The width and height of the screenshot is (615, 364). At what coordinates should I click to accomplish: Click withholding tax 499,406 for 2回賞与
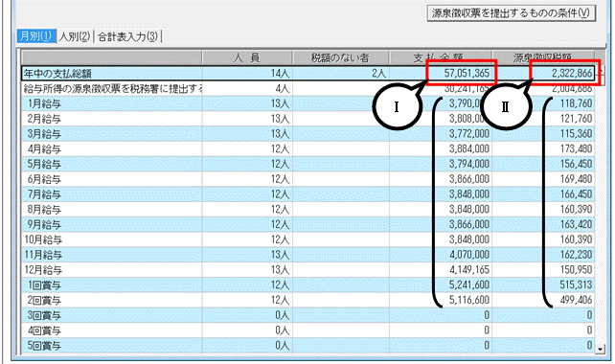pyautogui.click(x=576, y=300)
